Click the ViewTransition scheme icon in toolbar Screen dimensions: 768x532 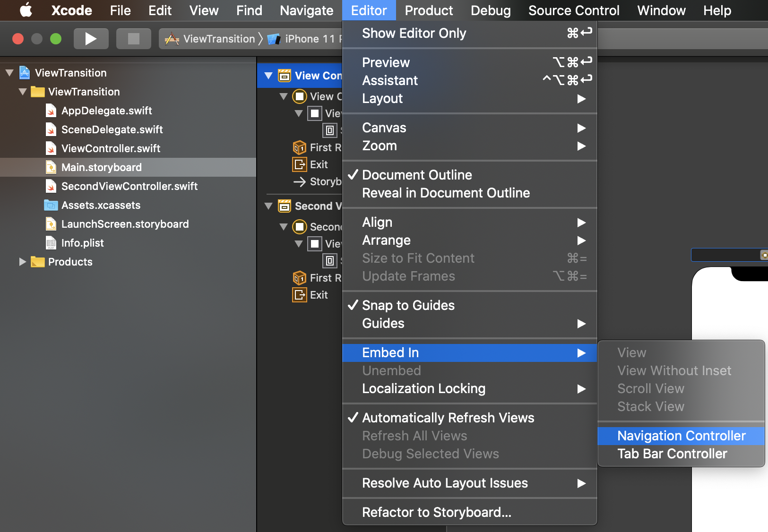(x=172, y=39)
